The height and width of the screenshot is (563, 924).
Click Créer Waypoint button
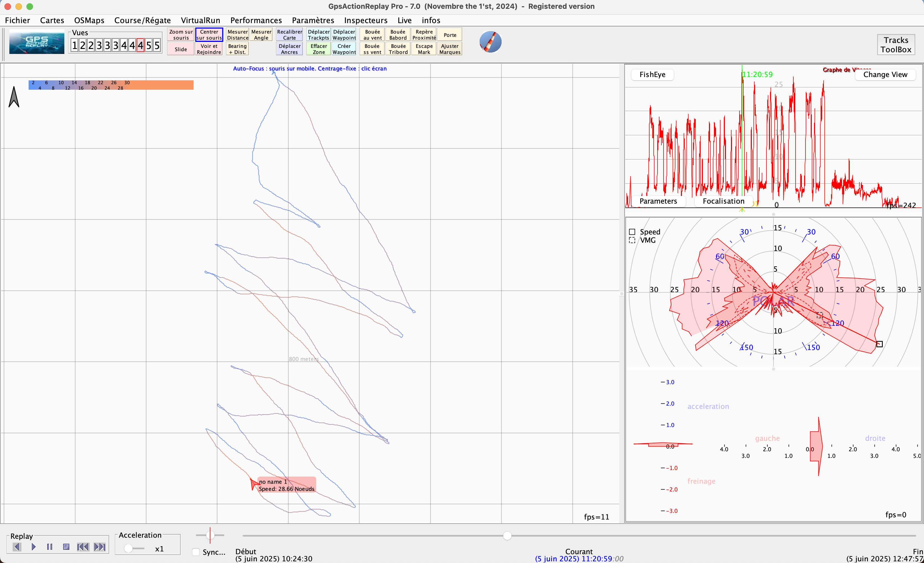[344, 49]
